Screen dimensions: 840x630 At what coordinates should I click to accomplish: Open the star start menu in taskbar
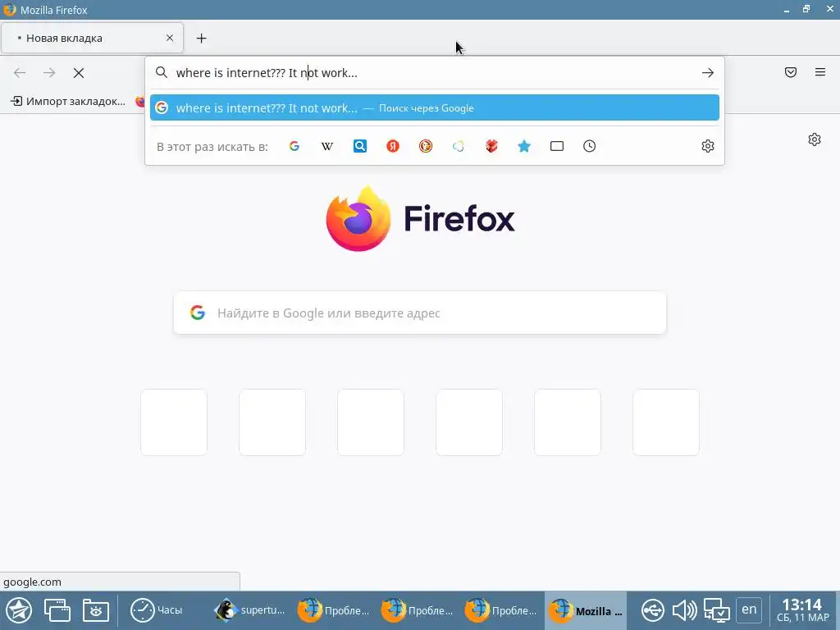(20, 610)
